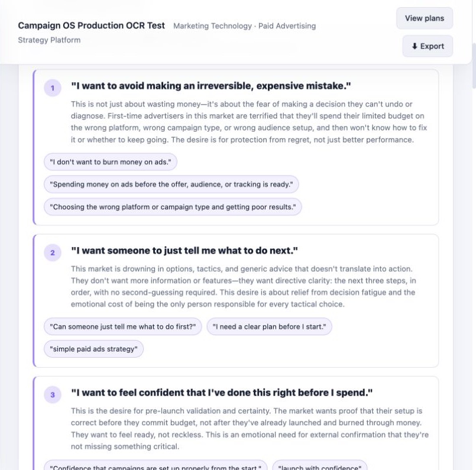This screenshot has height=470, width=476.
Task: Click the Export button
Action: pyautogui.click(x=428, y=46)
